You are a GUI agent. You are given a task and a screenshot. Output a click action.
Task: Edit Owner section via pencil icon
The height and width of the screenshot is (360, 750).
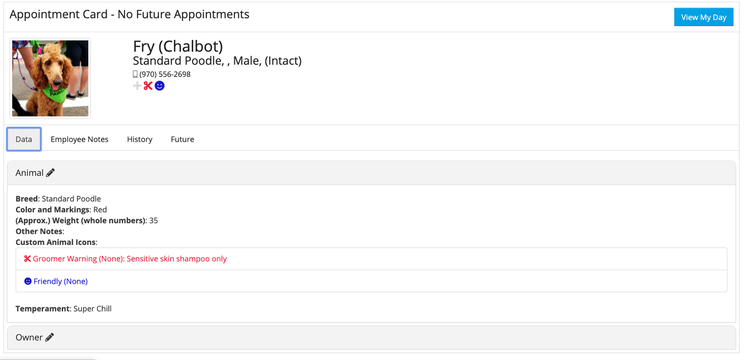[49, 338]
